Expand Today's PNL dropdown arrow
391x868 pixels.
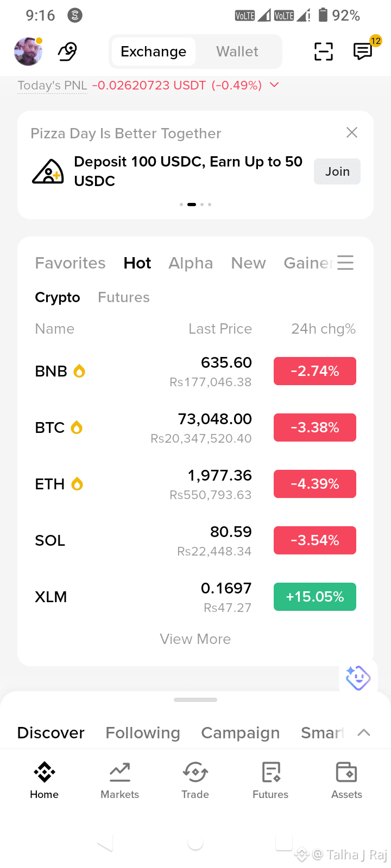click(274, 85)
